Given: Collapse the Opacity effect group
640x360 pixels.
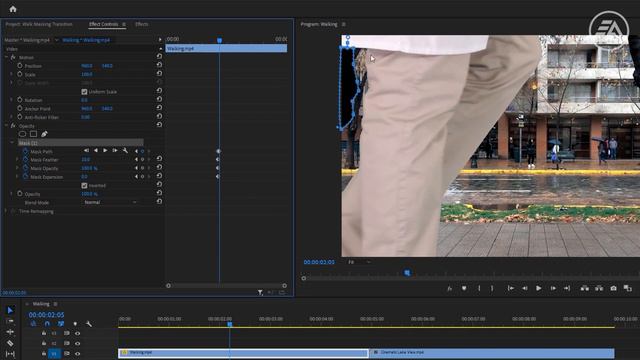Looking at the screenshot, I should tap(6, 126).
